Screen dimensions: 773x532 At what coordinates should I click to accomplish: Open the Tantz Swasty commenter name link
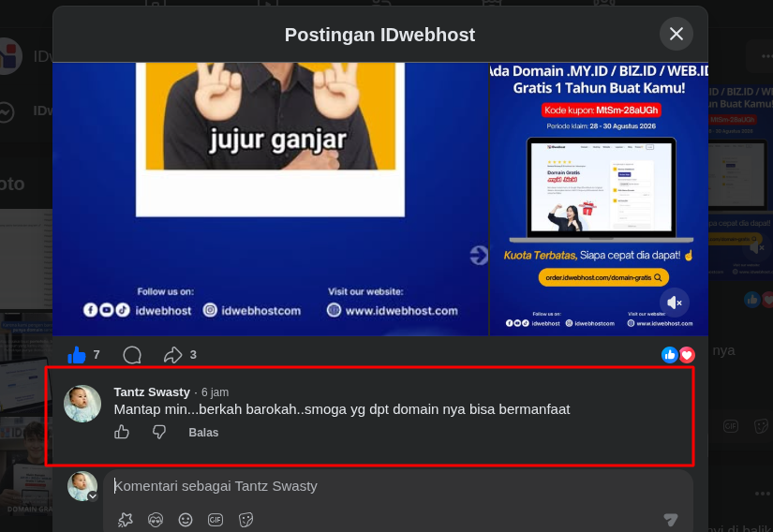click(x=152, y=392)
